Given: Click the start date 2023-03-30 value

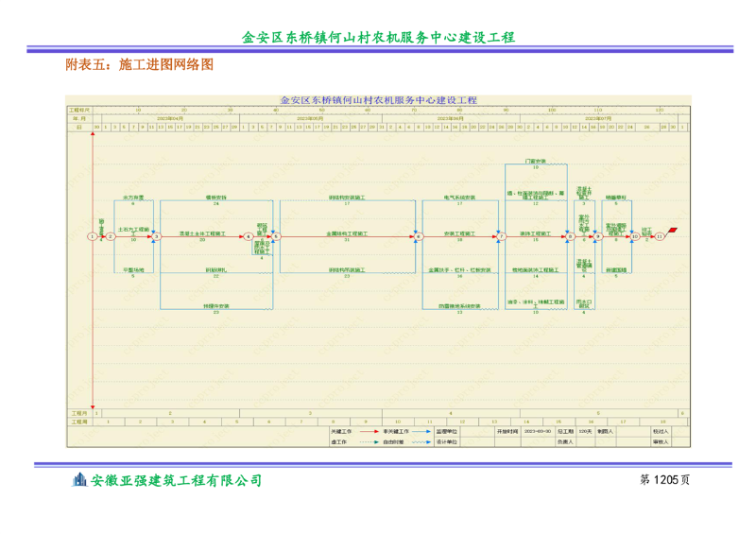Looking at the screenshot, I should 537,431.
